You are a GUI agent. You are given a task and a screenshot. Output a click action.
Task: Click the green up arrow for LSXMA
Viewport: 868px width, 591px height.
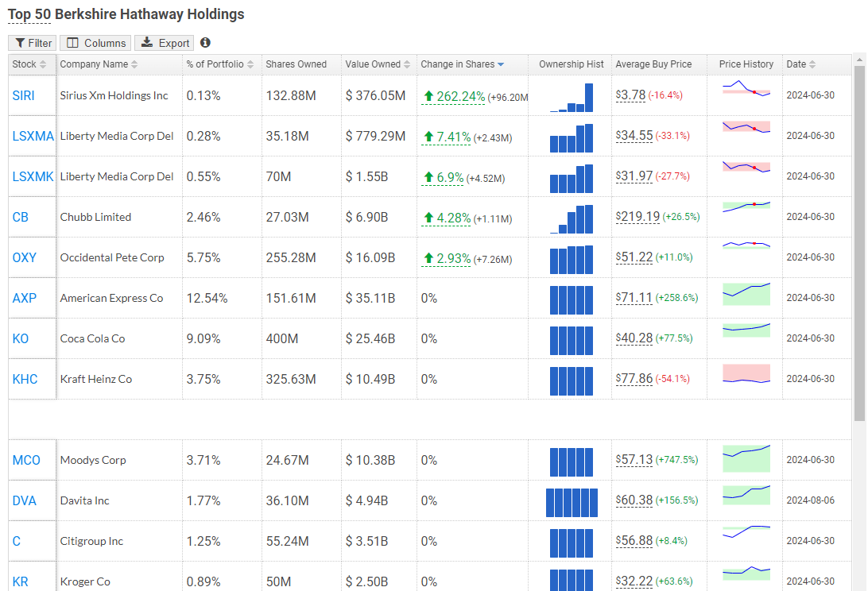pyautogui.click(x=428, y=137)
